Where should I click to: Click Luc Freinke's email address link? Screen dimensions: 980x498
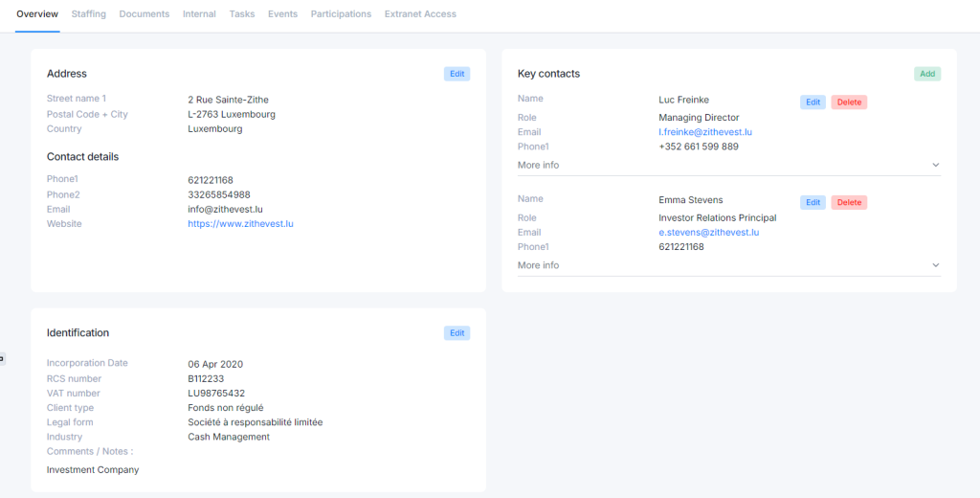pyautogui.click(x=705, y=132)
